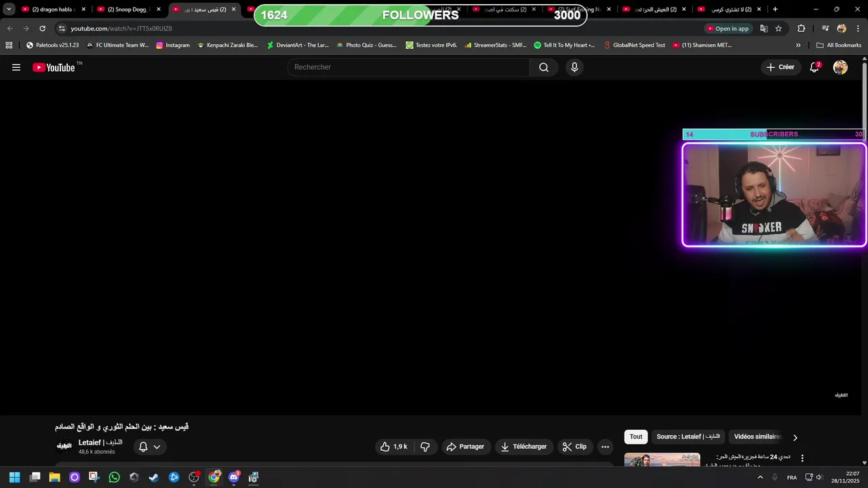Show hidden system tray icons

point(760,477)
